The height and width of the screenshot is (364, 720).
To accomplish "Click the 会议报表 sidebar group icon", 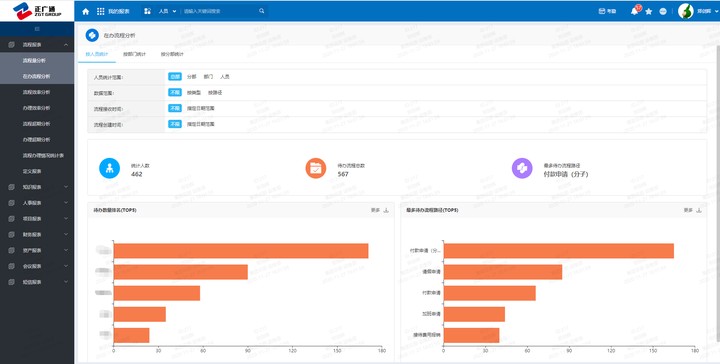I will point(11,266).
